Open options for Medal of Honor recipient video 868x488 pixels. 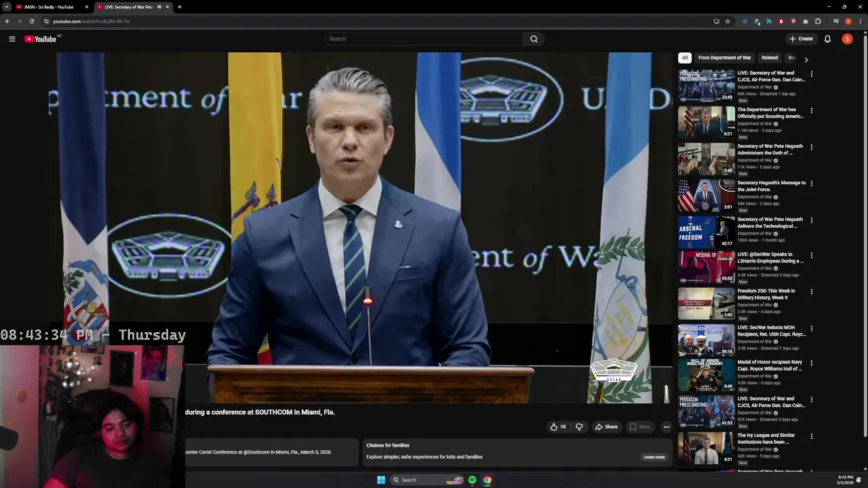click(x=811, y=363)
